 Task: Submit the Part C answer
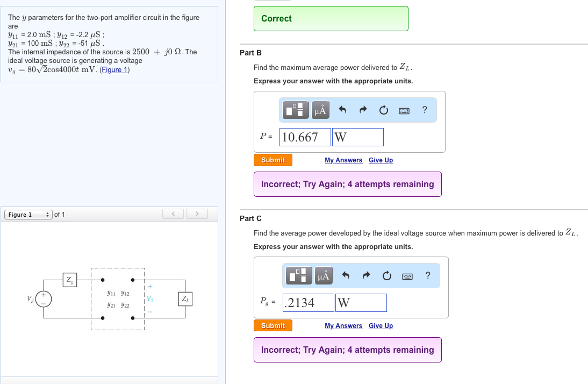click(x=273, y=326)
